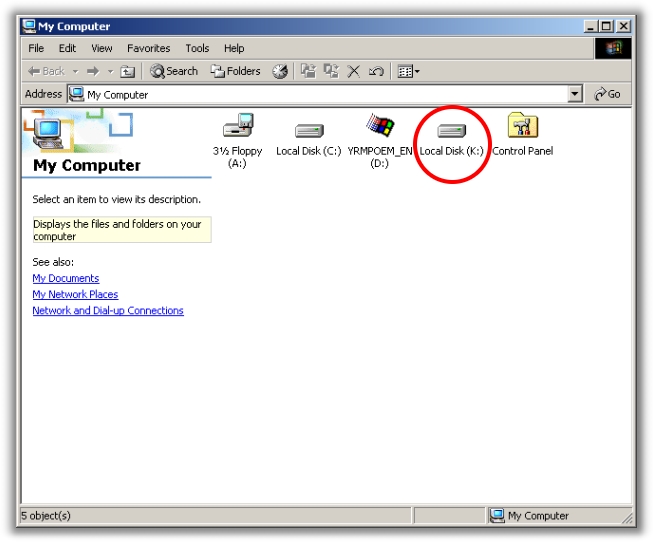653x543 pixels.
Task: Click the Back toolbar button
Action: [x=46, y=72]
